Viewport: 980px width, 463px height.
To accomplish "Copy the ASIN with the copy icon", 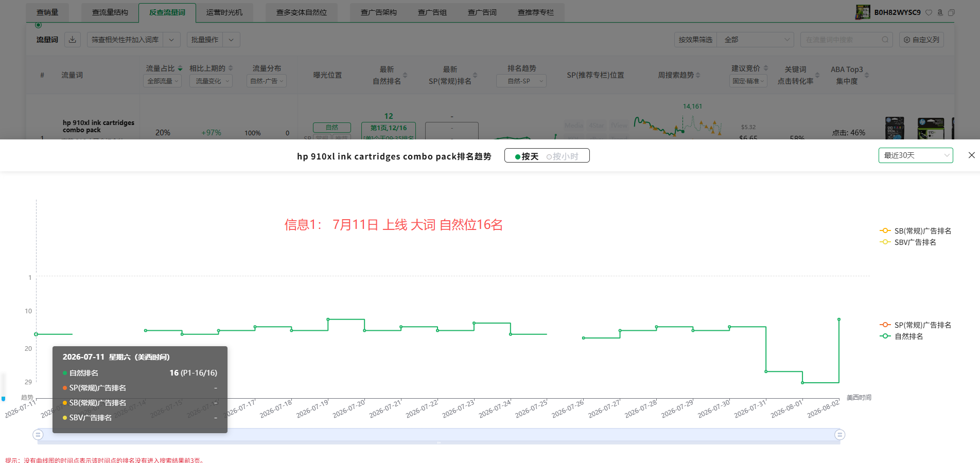I will pos(951,12).
